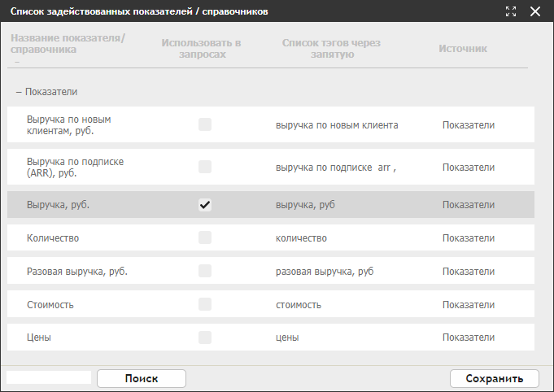The height and width of the screenshot is (392, 554).
Task: Click the Поиск button
Action: tap(142, 378)
